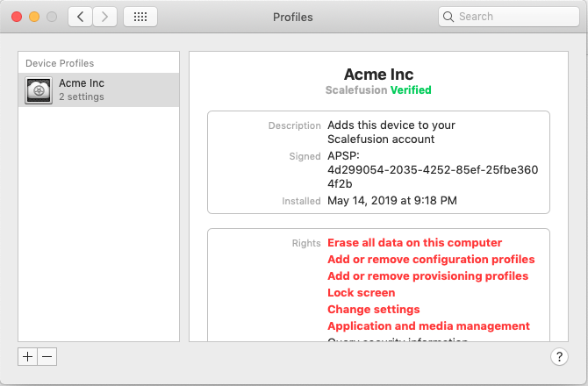This screenshot has width=588, height=386.
Task: Click "Adds this device to your" description text
Action: pyautogui.click(x=391, y=125)
